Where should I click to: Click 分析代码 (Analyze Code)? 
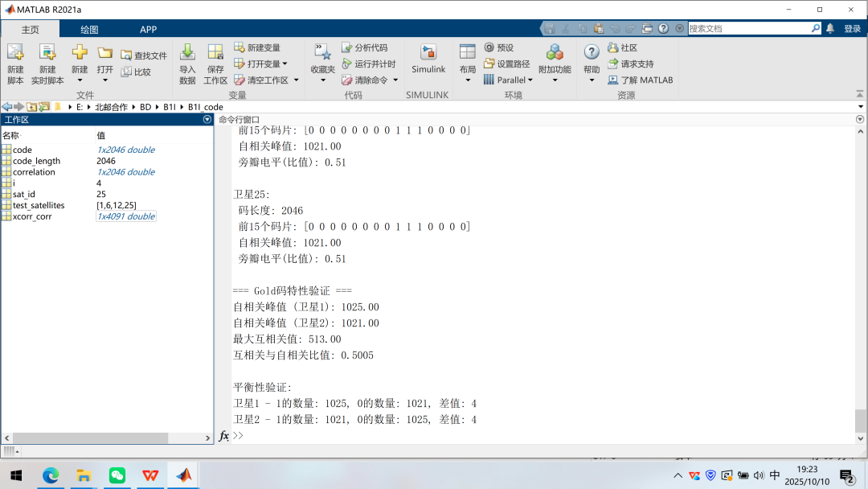364,47
